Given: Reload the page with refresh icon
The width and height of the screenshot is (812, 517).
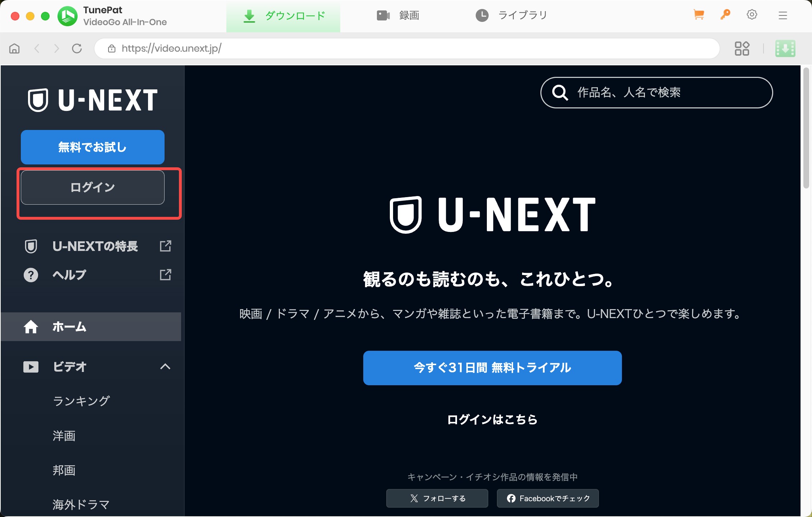Looking at the screenshot, I should [x=77, y=48].
